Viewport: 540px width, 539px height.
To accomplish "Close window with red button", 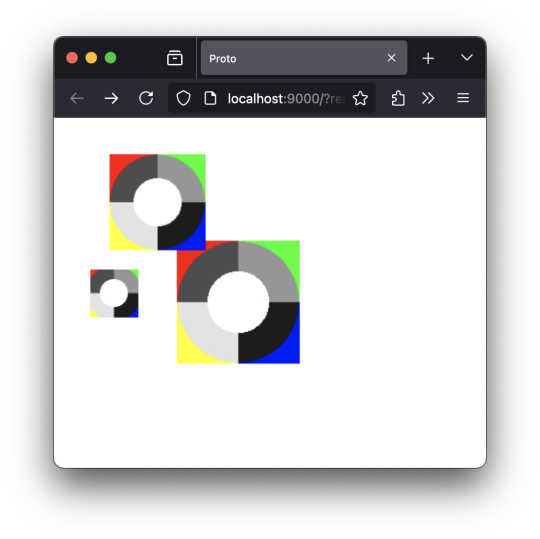I will tap(72, 58).
